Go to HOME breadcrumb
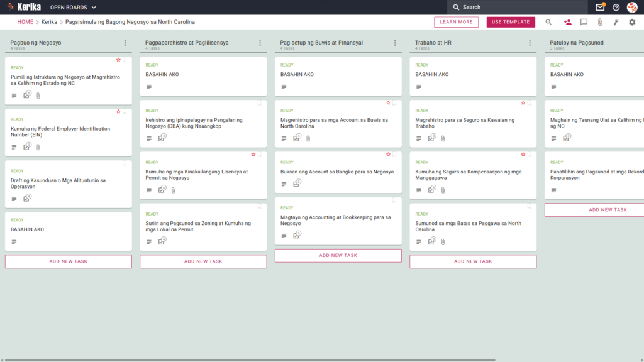The height and width of the screenshot is (362, 644). point(25,22)
